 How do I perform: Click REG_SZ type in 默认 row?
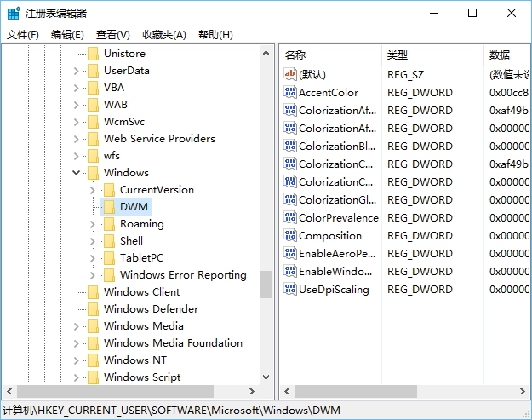[x=405, y=74]
